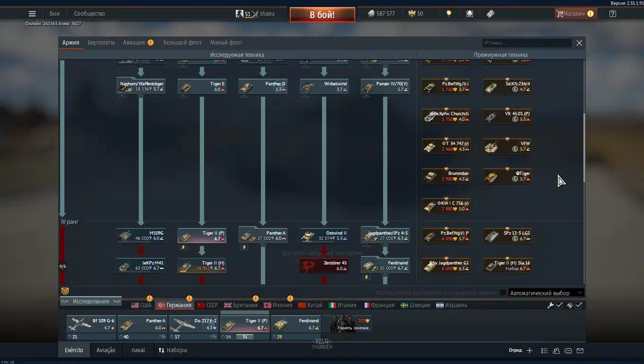
Task: Select the Израиль nation tab
Action: click(x=452, y=305)
